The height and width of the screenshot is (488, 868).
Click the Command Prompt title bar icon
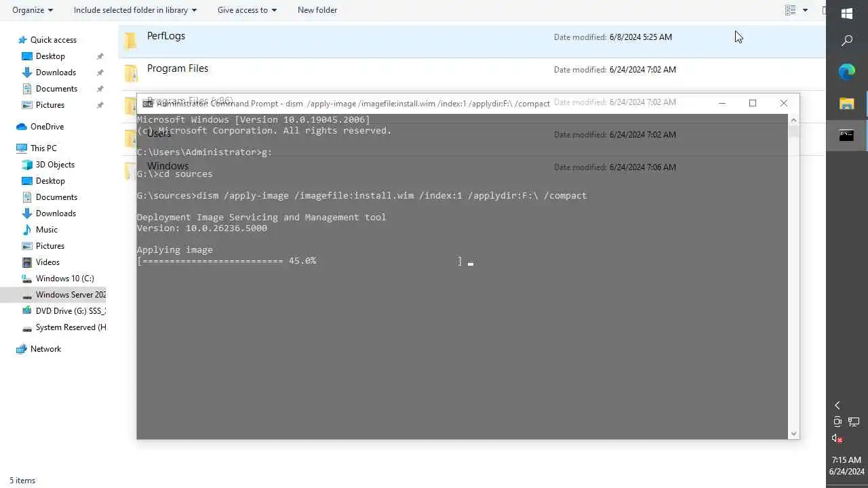[148, 104]
